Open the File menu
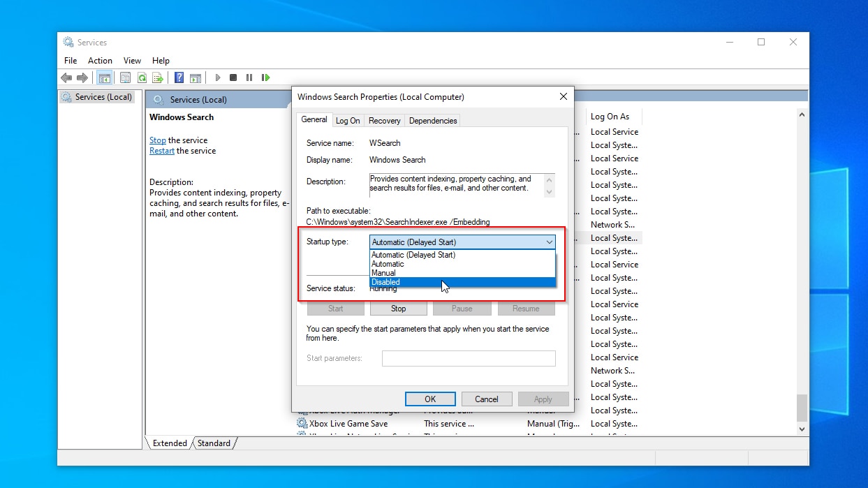 pyautogui.click(x=71, y=61)
